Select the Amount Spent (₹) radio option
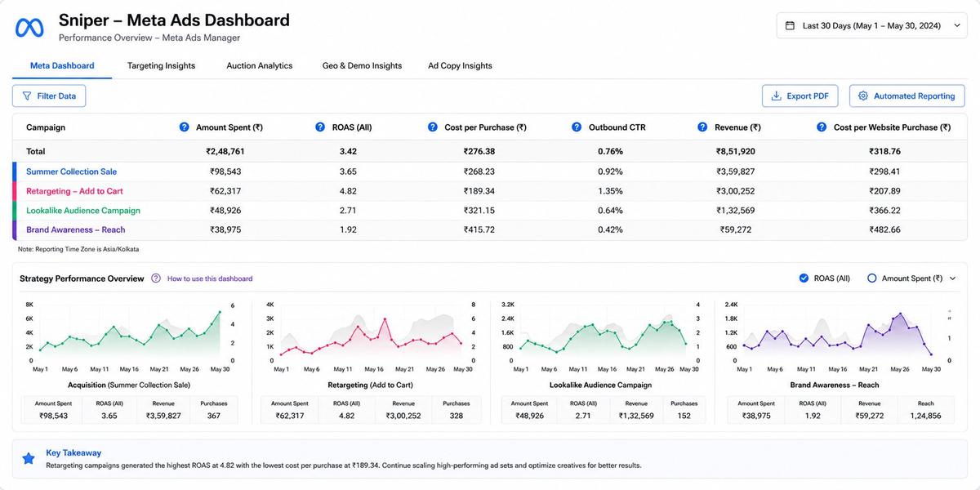980x490 pixels. click(871, 278)
